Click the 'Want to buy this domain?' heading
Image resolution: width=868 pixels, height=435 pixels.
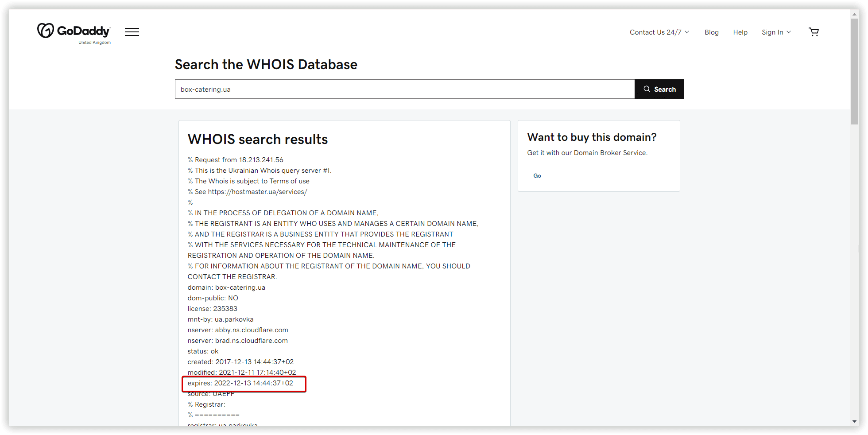coord(592,137)
